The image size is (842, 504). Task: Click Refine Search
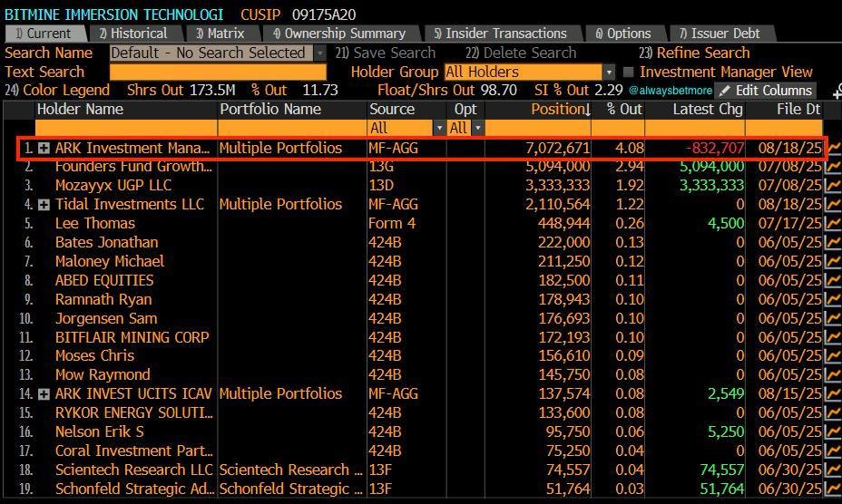pyautogui.click(x=694, y=53)
